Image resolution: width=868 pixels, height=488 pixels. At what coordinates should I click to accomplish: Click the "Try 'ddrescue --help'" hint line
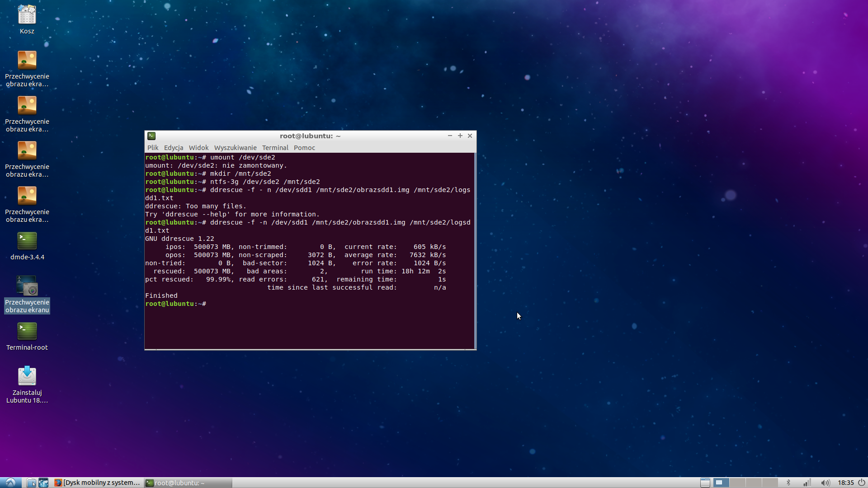pyautogui.click(x=232, y=214)
